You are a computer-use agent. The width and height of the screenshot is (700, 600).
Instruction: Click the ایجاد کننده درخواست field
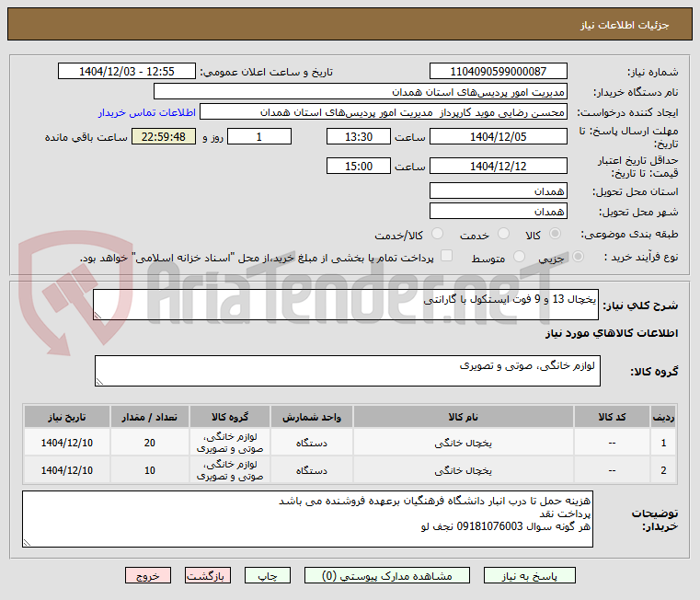point(384,112)
